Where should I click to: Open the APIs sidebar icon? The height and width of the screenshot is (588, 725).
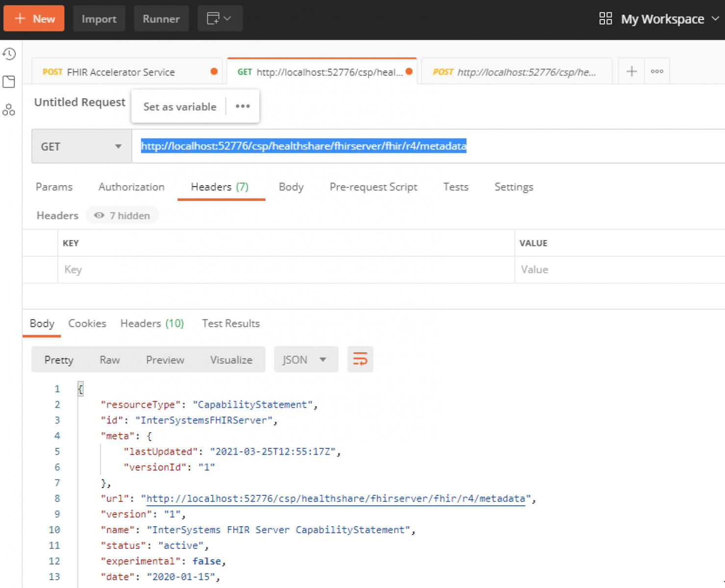9,110
